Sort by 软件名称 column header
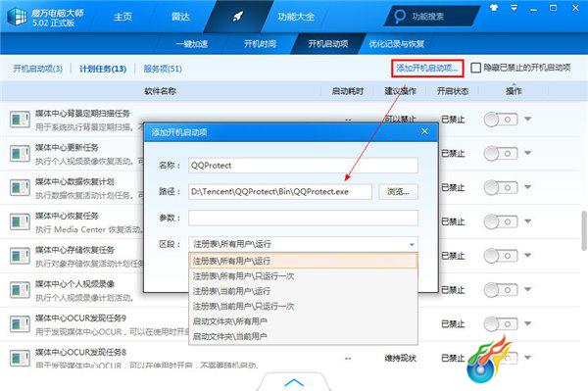588x391 pixels. click(x=161, y=91)
